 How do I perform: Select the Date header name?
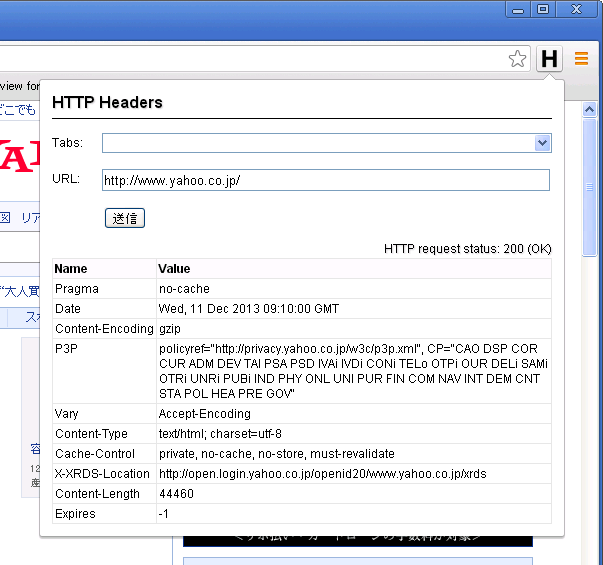[68, 309]
